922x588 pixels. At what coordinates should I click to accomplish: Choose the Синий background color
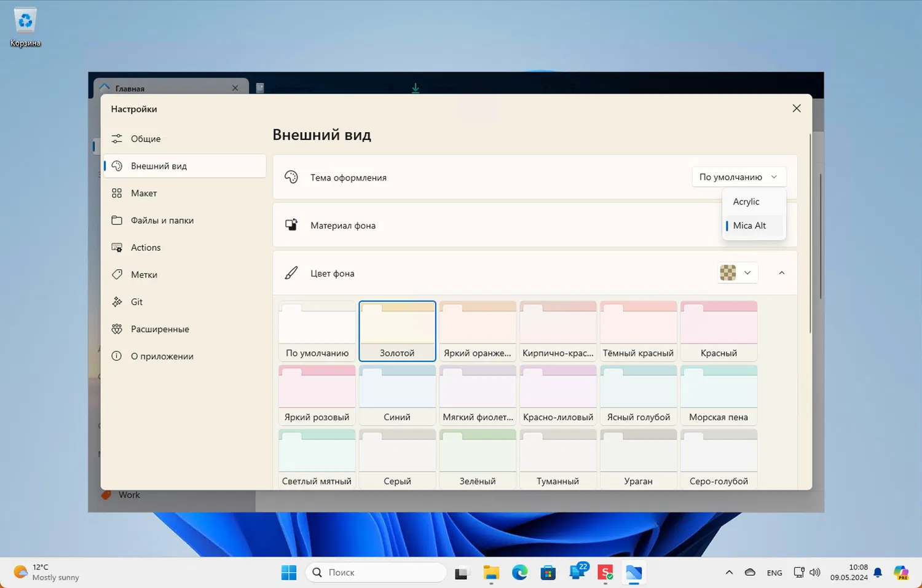[x=398, y=395]
